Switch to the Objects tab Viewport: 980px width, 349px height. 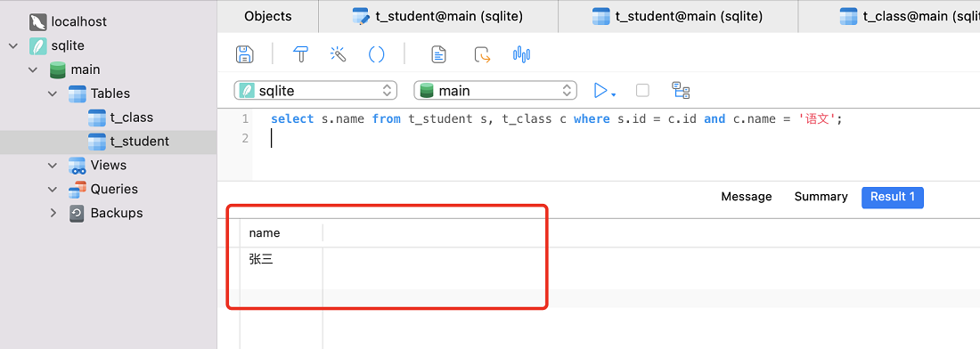tap(268, 16)
